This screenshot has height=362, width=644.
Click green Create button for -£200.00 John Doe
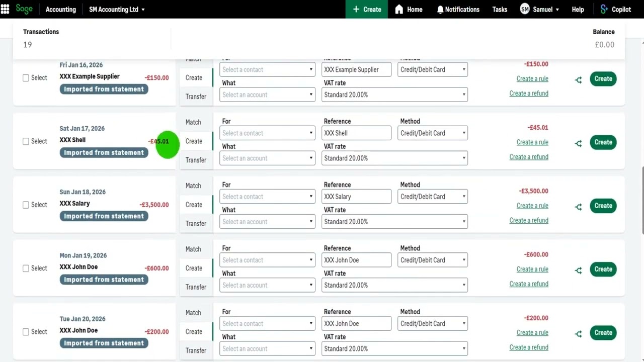603,333
